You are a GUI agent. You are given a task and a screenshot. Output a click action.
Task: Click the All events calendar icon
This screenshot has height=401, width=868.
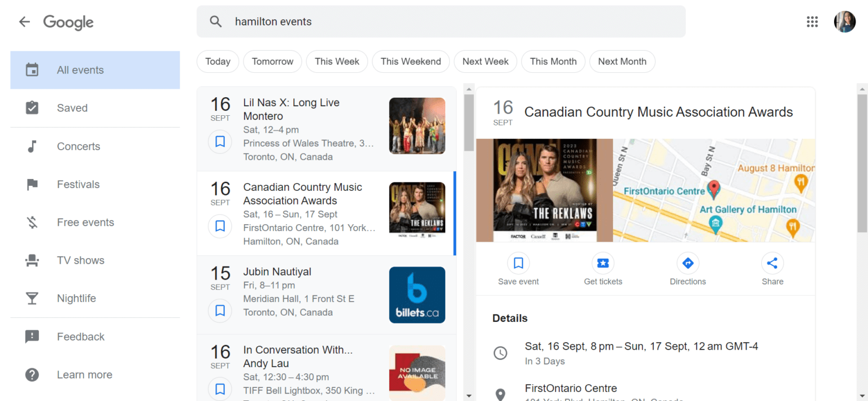tap(32, 70)
